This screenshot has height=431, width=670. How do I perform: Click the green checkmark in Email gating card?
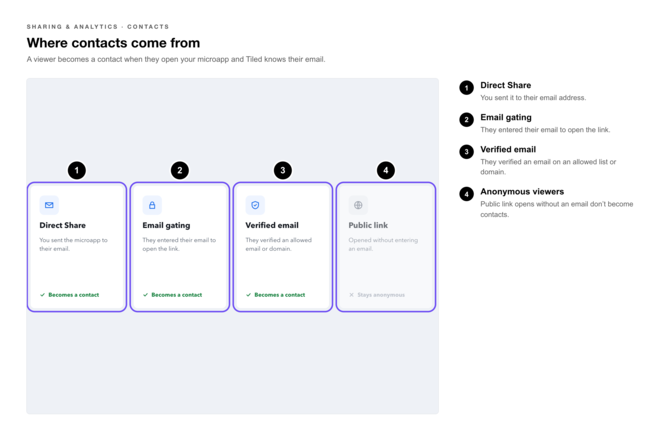coord(145,295)
